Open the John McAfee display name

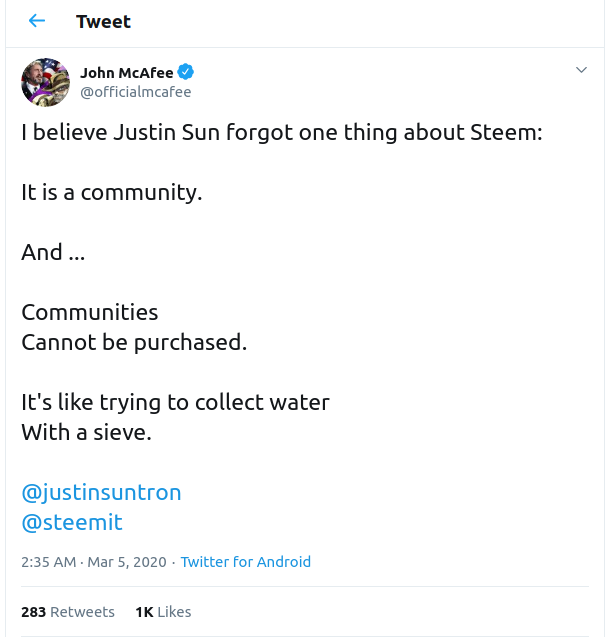127,72
